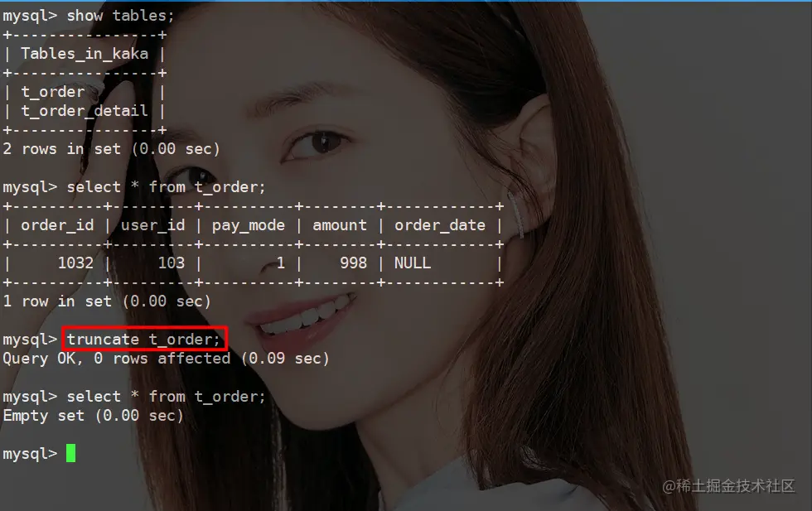Select the user_id value 103

(x=172, y=263)
